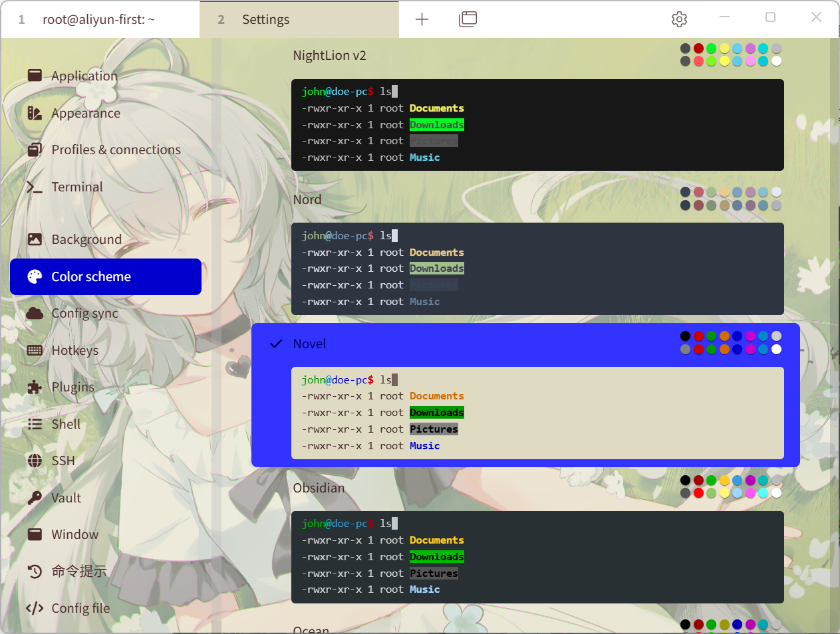Click the Config file code icon

35,608
